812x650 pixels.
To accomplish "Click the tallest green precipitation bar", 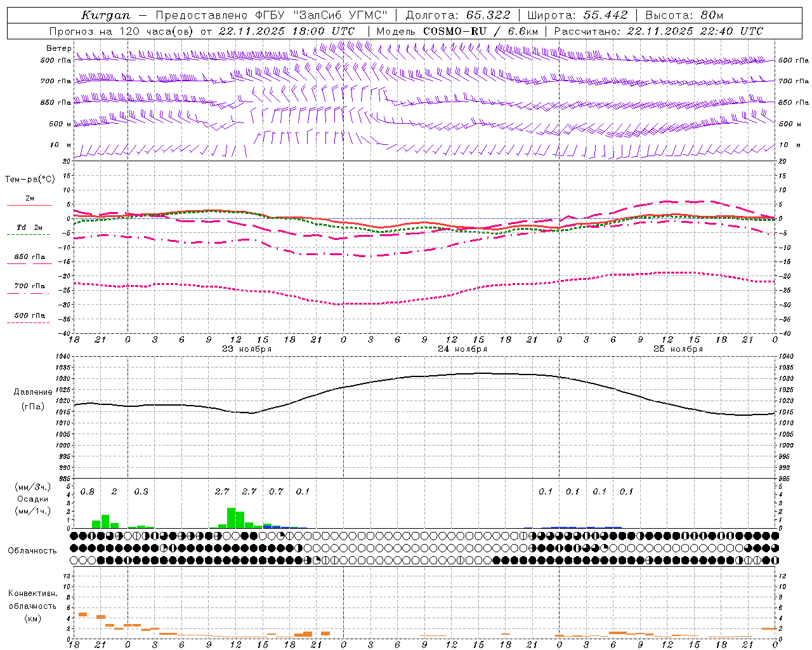I will [232, 518].
